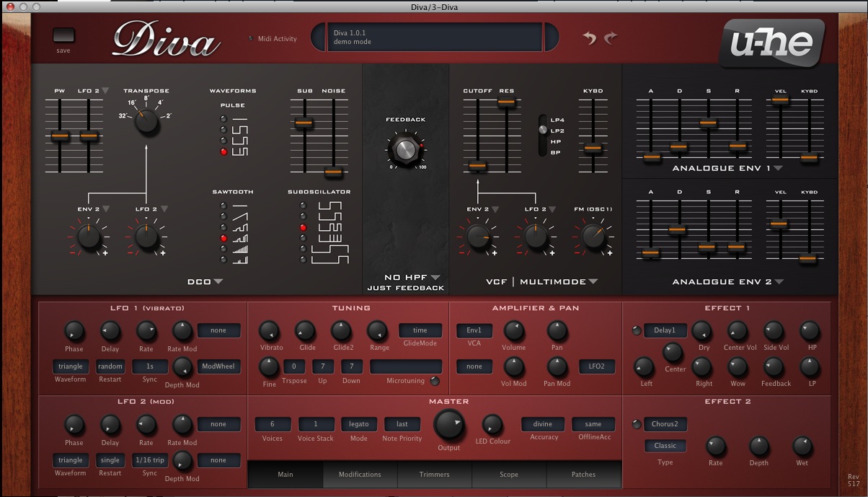The image size is (868, 497).
Task: Select the bottom Sawtooth waveform LED
Action: (223, 260)
